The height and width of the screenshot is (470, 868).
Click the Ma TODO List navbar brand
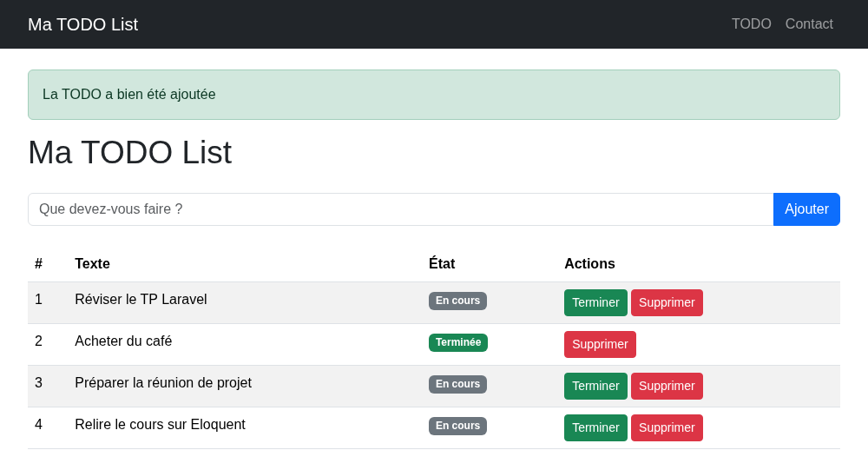(83, 24)
